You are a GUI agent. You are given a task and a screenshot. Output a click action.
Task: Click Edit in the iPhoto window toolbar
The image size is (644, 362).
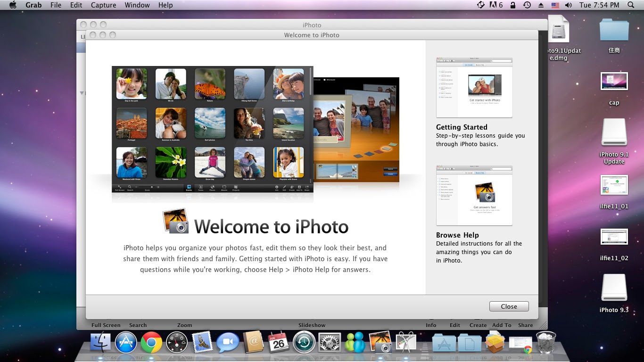[x=455, y=325]
